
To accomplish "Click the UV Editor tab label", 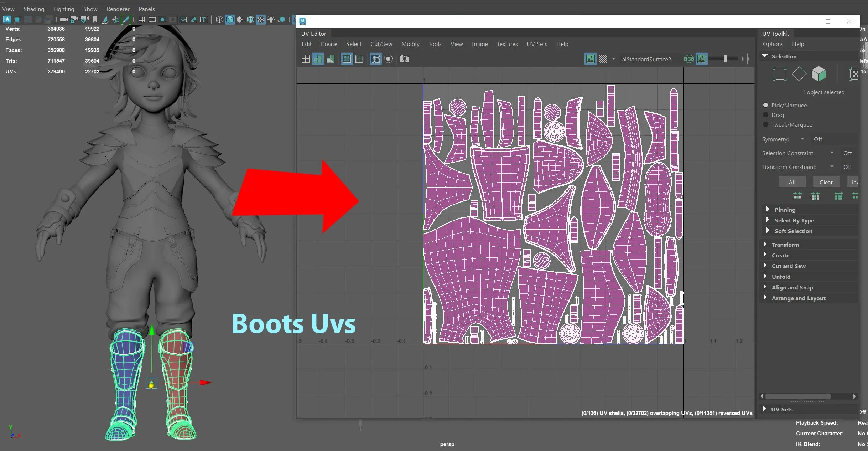I will pyautogui.click(x=313, y=34).
